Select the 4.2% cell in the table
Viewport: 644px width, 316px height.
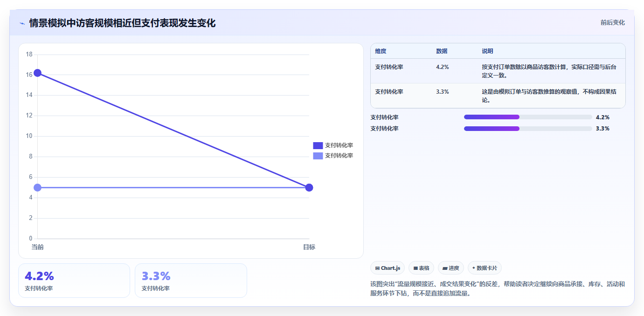(x=443, y=67)
